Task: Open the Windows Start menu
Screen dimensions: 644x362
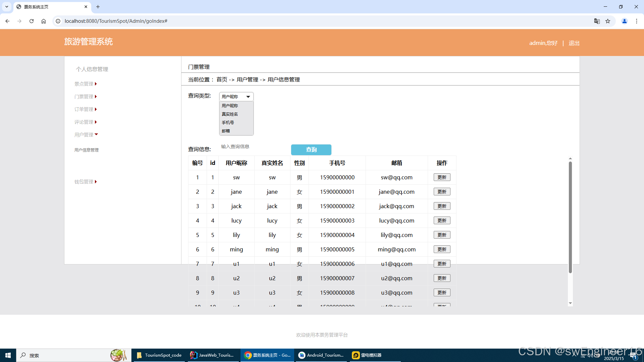Action: click(x=8, y=355)
